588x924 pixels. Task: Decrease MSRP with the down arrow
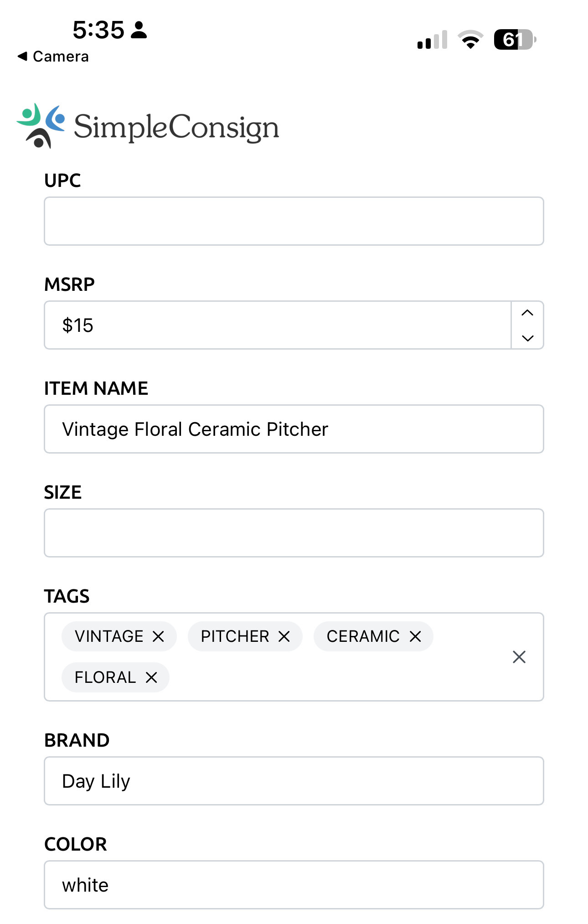[x=527, y=338]
